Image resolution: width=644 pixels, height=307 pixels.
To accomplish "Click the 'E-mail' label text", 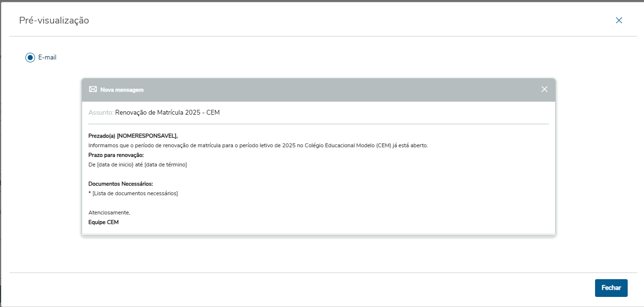I will coord(48,58).
